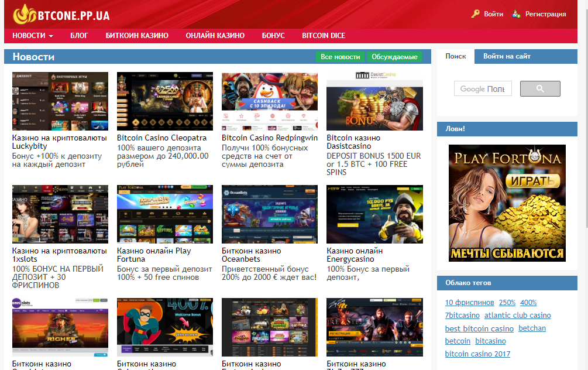
Task: Open the Play Fortuna casino thumbnail
Action: coord(165,214)
